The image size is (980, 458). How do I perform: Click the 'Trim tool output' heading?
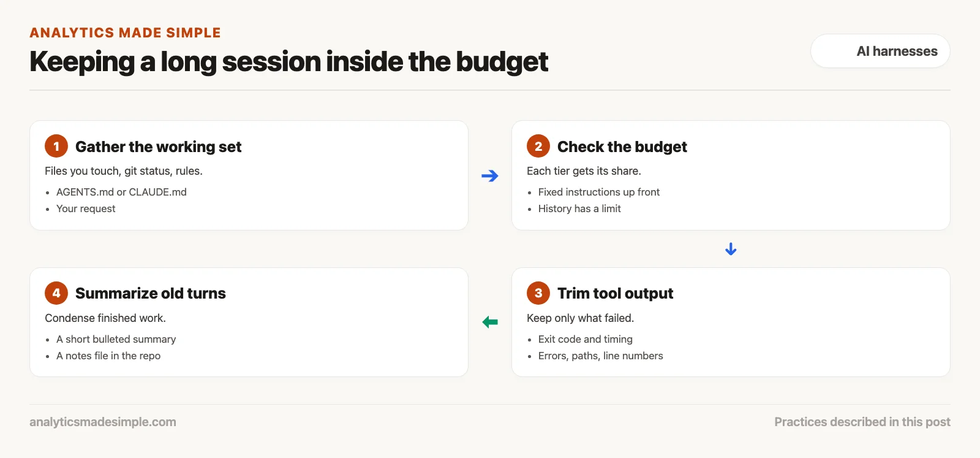pos(615,293)
